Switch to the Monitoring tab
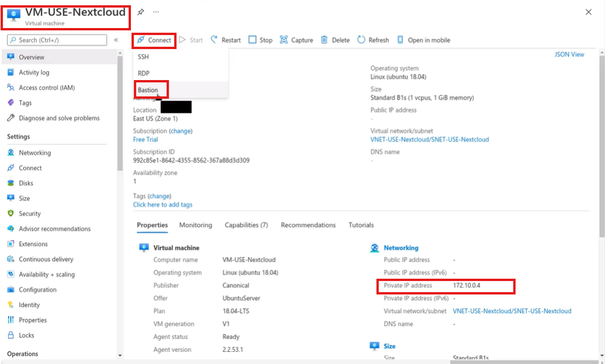Image resolution: width=605 pixels, height=364 pixels. pyautogui.click(x=196, y=225)
